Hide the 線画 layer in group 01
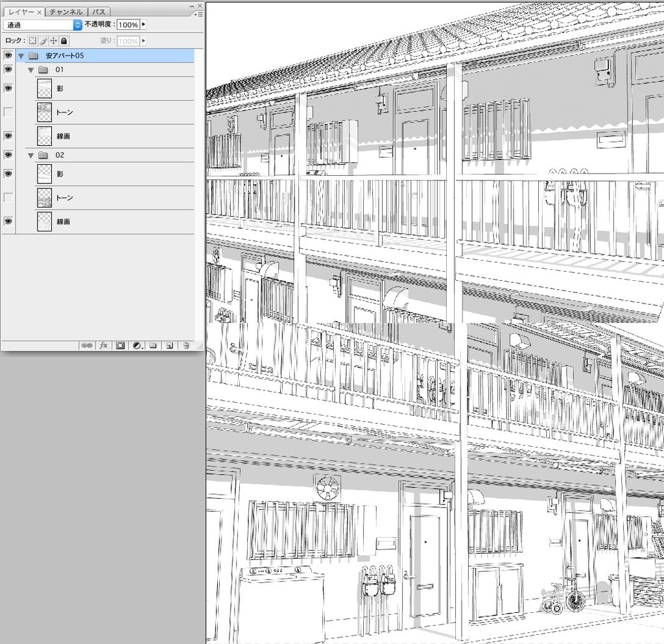 [8, 136]
